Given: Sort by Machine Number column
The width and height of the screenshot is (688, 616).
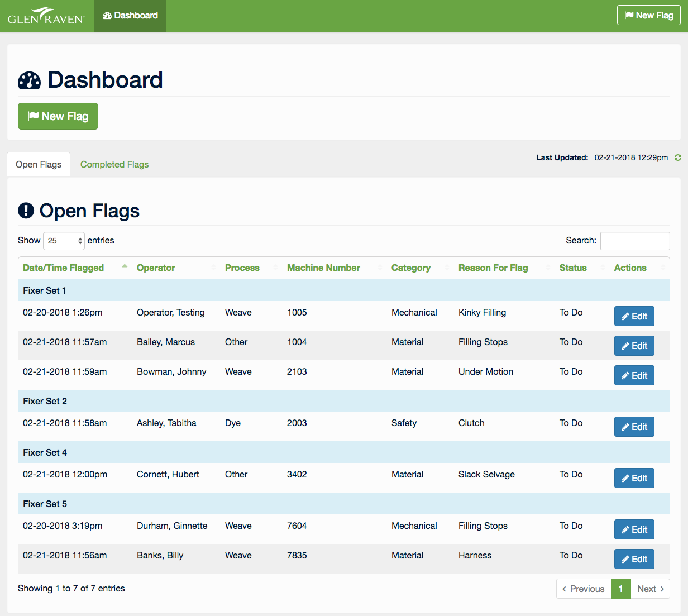Looking at the screenshot, I should (335, 268).
